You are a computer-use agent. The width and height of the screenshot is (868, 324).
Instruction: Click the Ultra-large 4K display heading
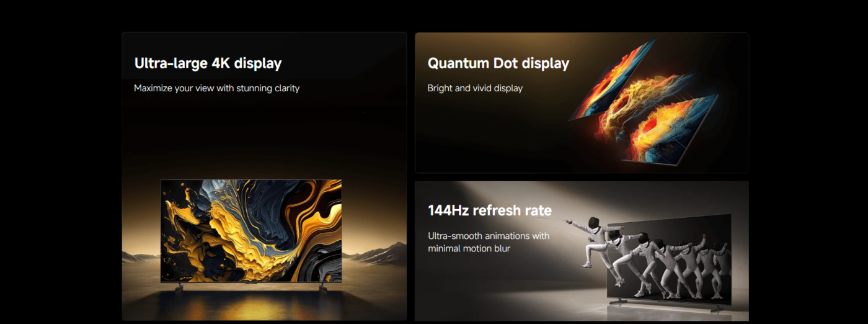pos(208,63)
